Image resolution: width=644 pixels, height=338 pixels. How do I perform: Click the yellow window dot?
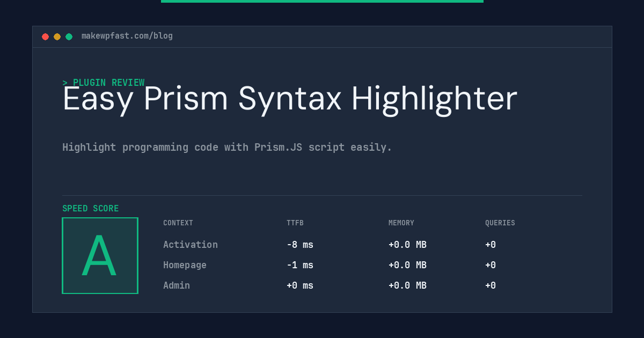57,36
